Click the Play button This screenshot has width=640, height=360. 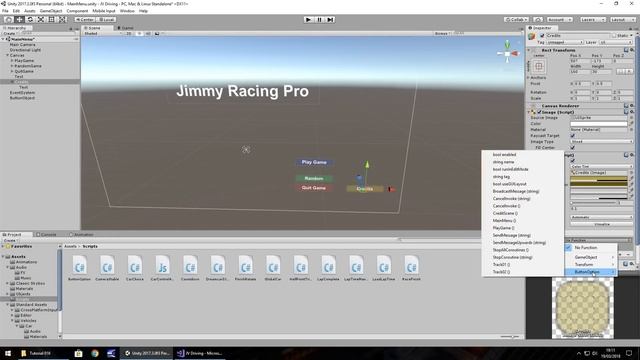click(309, 19)
